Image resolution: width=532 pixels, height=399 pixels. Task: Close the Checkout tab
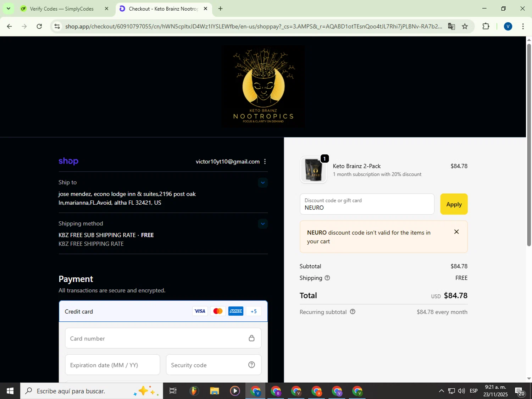(205, 9)
